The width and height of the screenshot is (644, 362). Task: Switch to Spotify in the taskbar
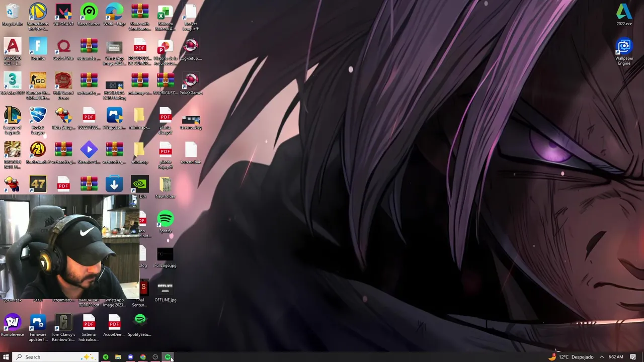click(x=168, y=357)
